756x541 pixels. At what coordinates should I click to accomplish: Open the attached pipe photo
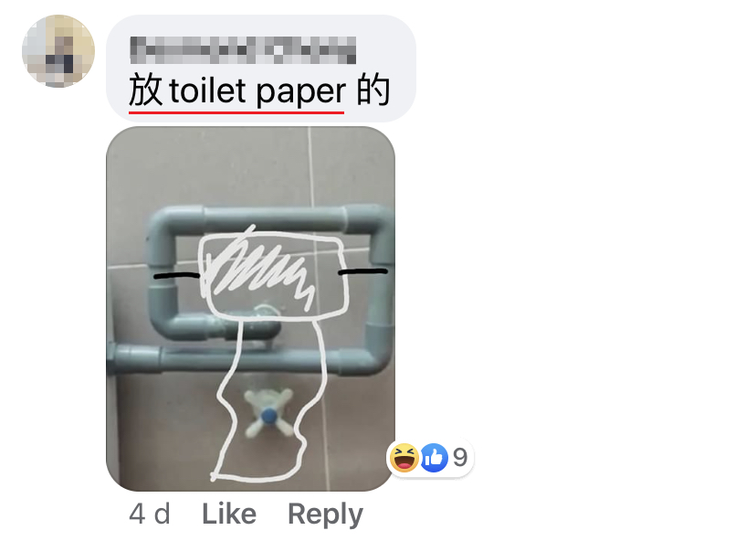coord(250,309)
